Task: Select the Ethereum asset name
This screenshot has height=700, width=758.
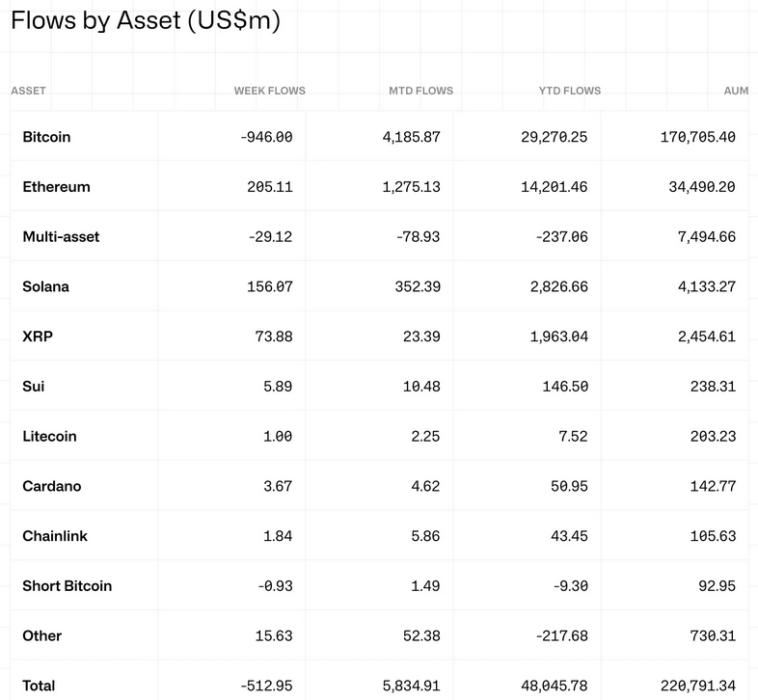Action: [56, 187]
